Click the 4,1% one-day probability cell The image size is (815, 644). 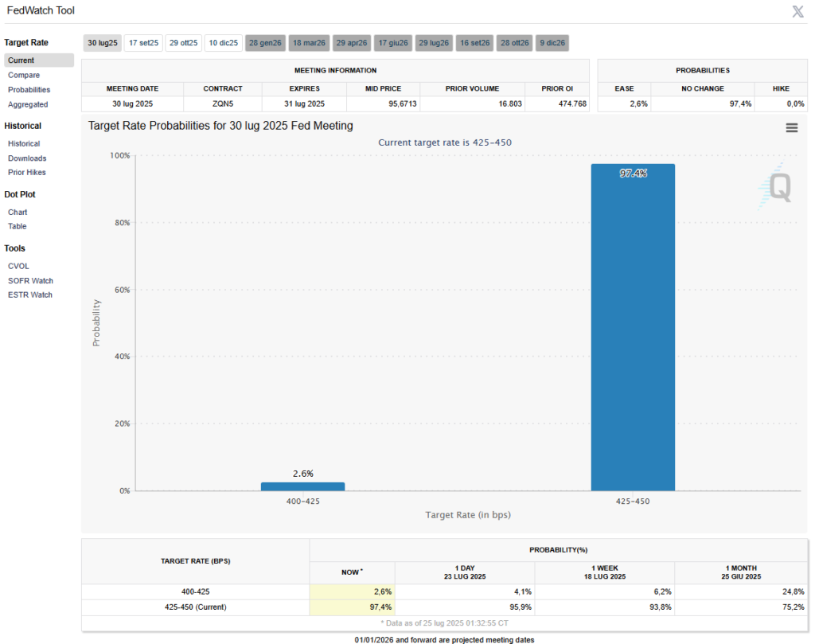pos(465,592)
